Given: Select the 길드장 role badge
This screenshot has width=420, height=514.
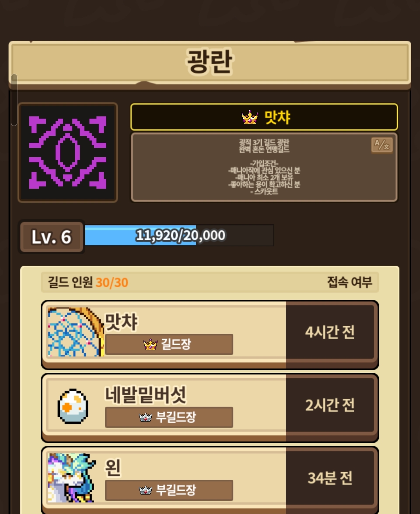Looking at the screenshot, I should coord(169,344).
